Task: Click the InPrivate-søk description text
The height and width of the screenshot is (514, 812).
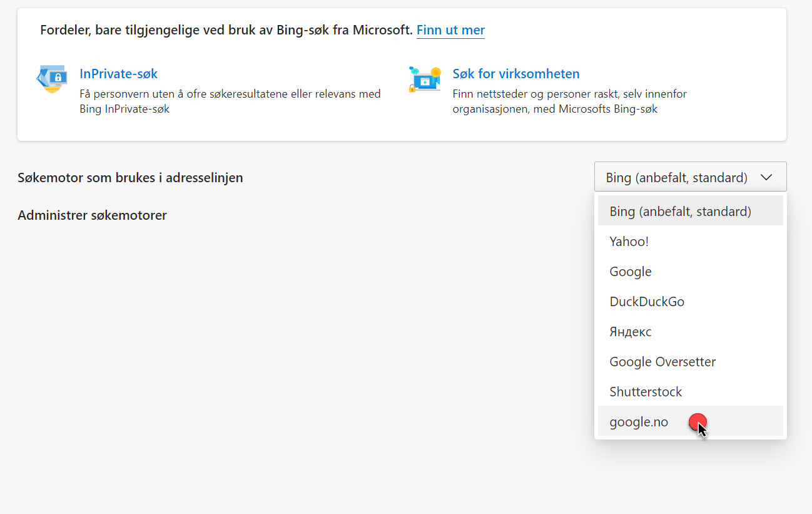Action: (230, 101)
